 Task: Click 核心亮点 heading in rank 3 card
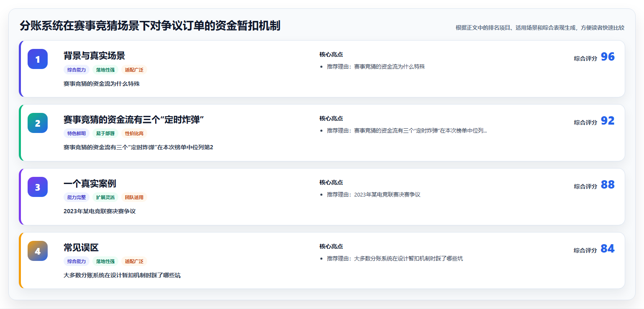point(331,182)
